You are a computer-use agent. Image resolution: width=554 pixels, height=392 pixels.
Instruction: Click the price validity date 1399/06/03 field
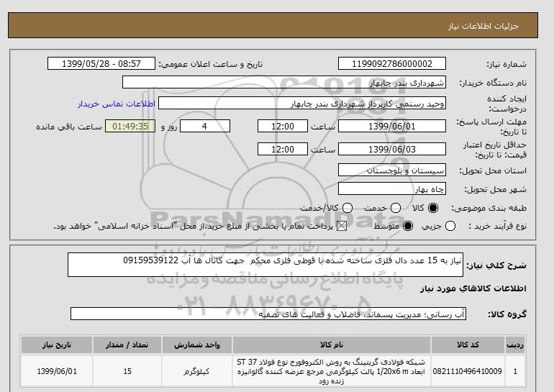(392, 149)
